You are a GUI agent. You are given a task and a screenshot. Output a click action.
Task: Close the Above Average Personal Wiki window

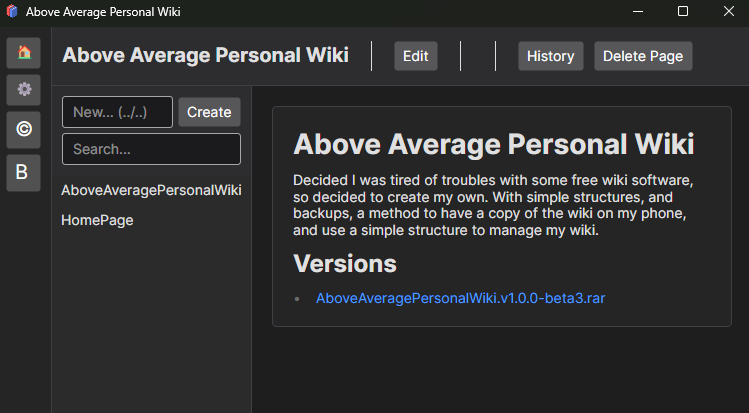click(727, 11)
